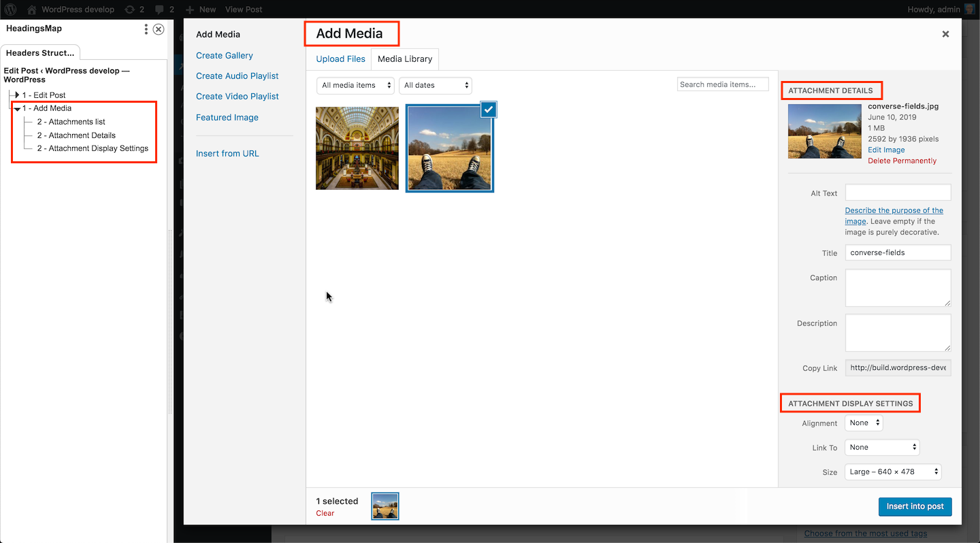Image resolution: width=980 pixels, height=543 pixels.
Task: Click the plus New item in admin bar
Action: click(201, 10)
